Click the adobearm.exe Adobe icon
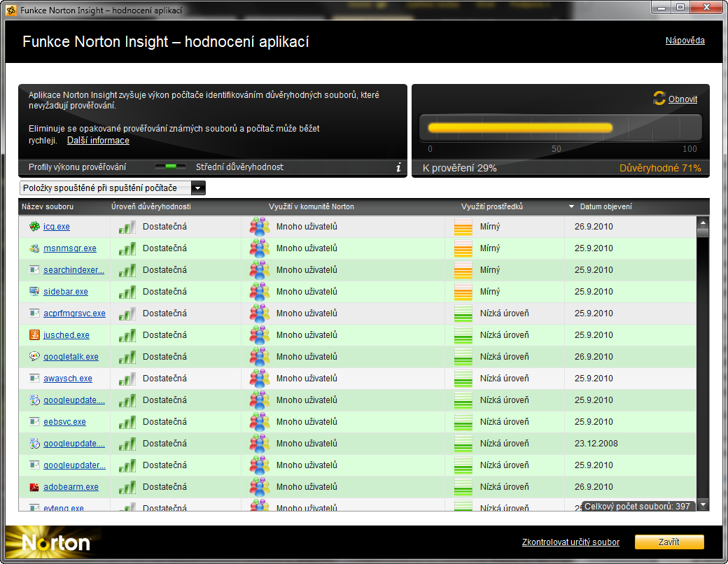Viewport: 728px width, 564px height. coord(34,487)
